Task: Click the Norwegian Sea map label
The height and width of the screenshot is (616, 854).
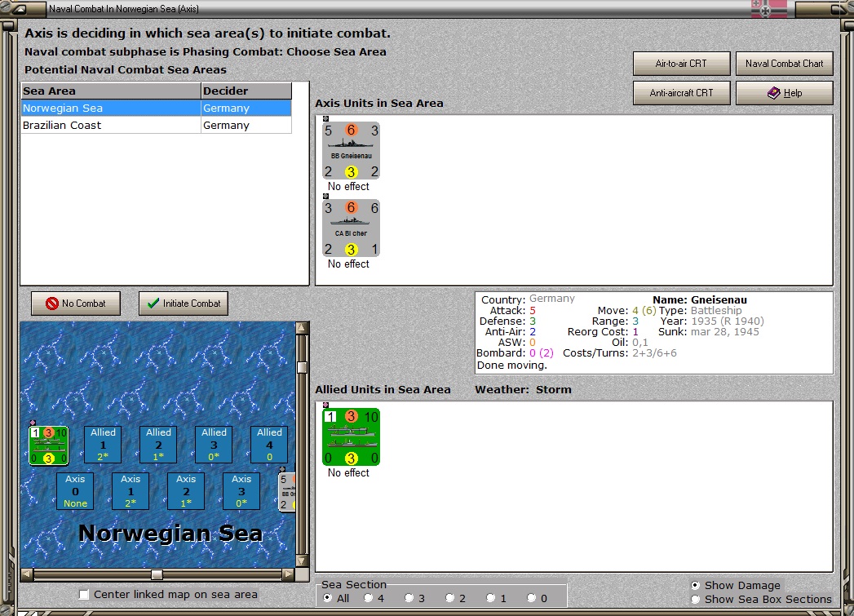Action: 170,534
